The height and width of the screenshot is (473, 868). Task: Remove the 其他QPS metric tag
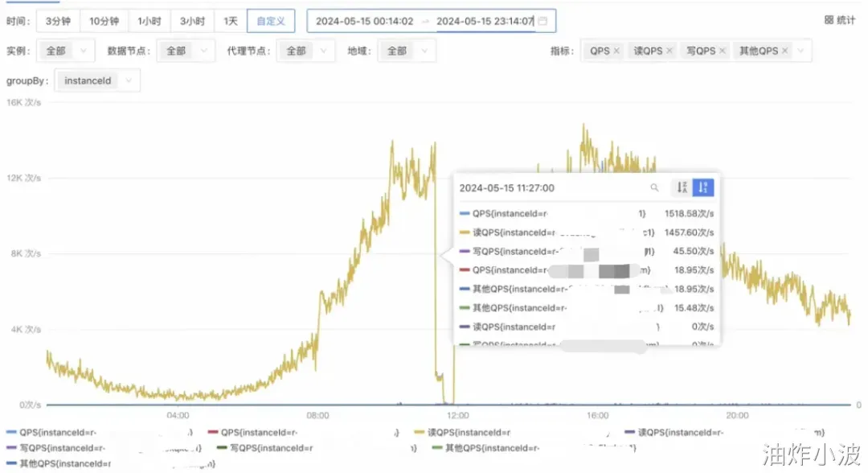click(x=784, y=51)
